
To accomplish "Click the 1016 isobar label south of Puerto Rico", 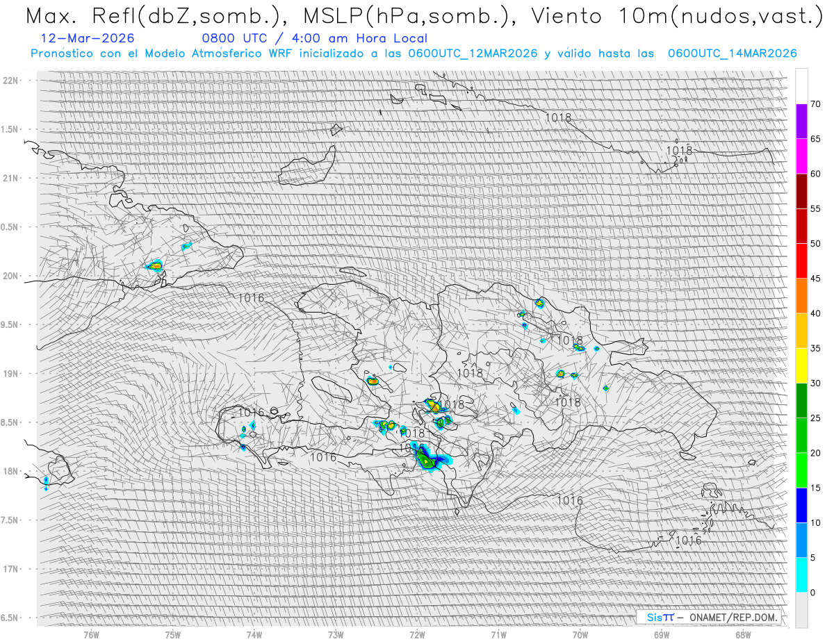I will click(x=688, y=540).
